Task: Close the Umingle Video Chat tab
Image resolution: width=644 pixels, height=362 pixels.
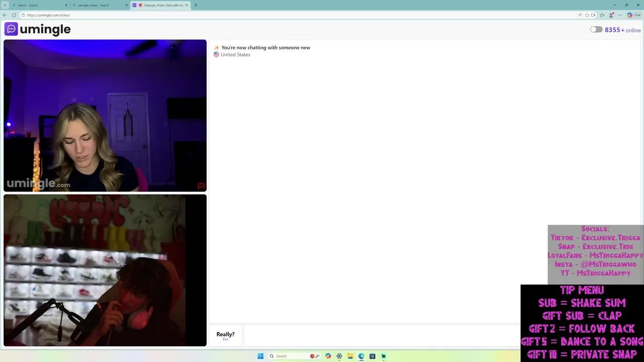Action: (187, 5)
